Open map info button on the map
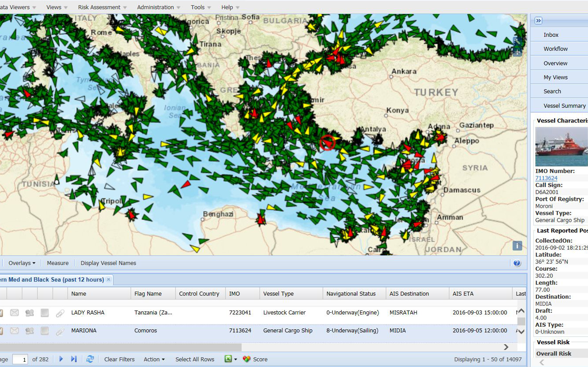This screenshot has width=588, height=367. coord(517,246)
